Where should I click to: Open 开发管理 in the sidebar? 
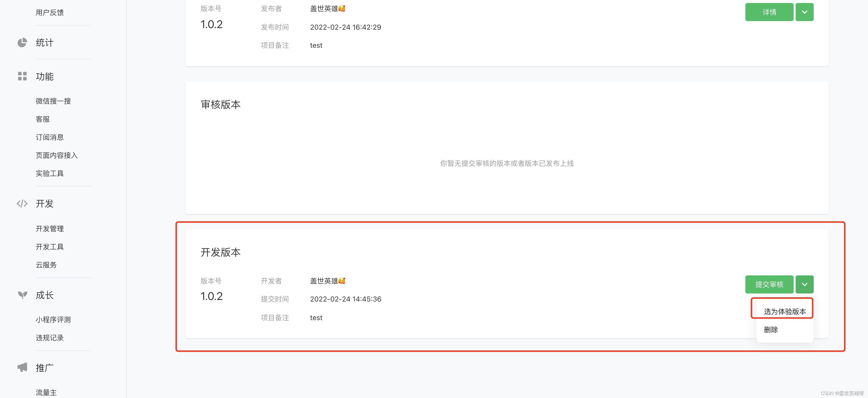coord(50,229)
